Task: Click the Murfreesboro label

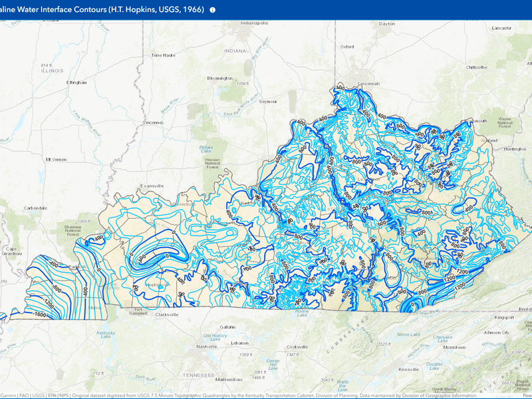Action: click(x=229, y=379)
